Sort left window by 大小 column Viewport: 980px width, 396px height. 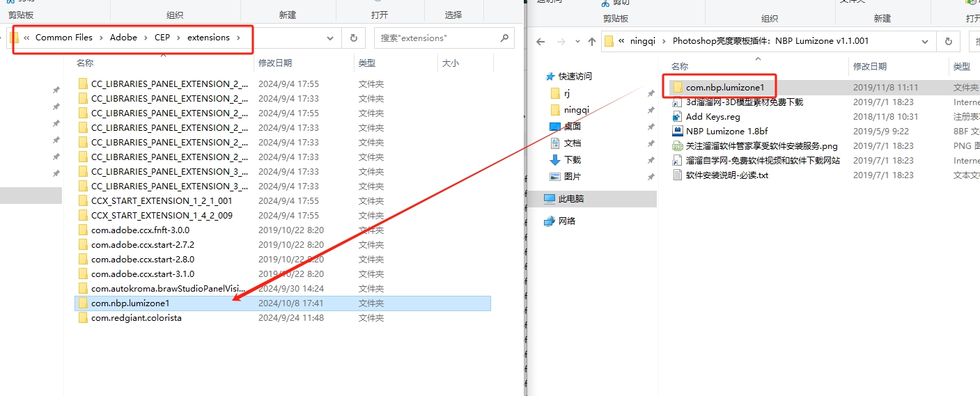[450, 63]
